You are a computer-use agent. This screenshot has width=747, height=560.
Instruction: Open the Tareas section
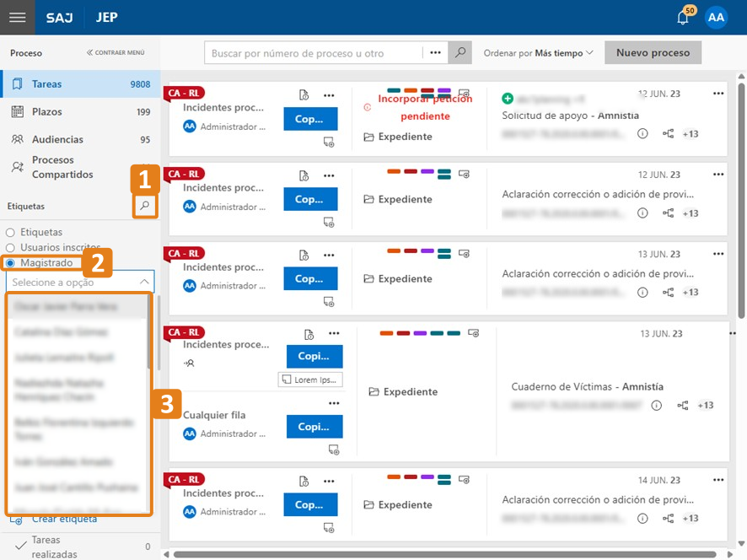pyautogui.click(x=47, y=84)
